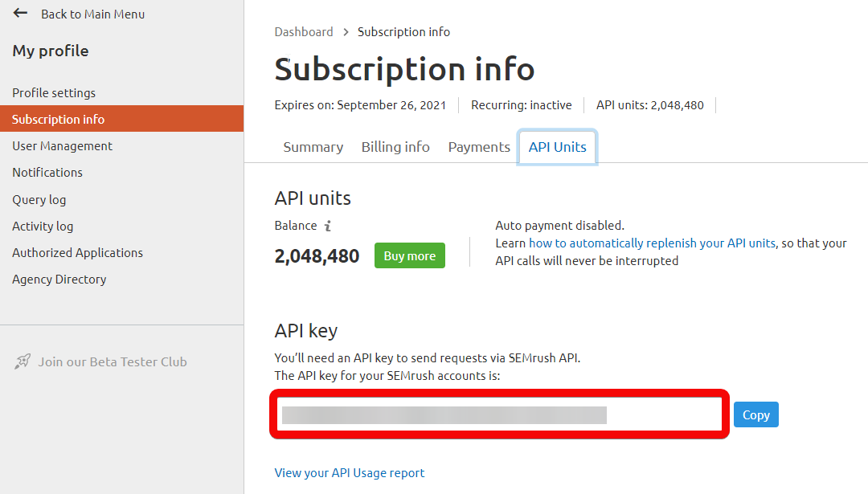Screen dimensions: 868x494
Task: Select Subscription info sidebar item
Action: [122, 118]
